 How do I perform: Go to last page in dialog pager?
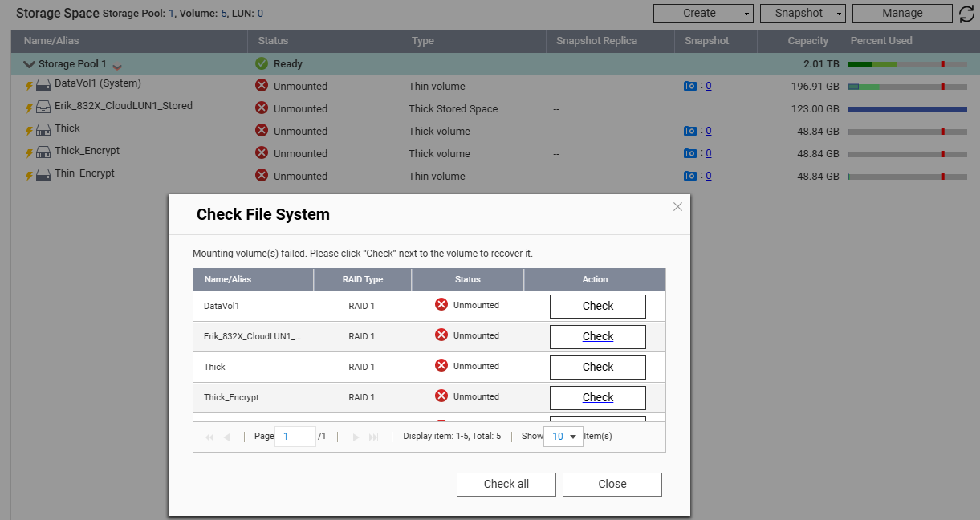click(x=373, y=437)
